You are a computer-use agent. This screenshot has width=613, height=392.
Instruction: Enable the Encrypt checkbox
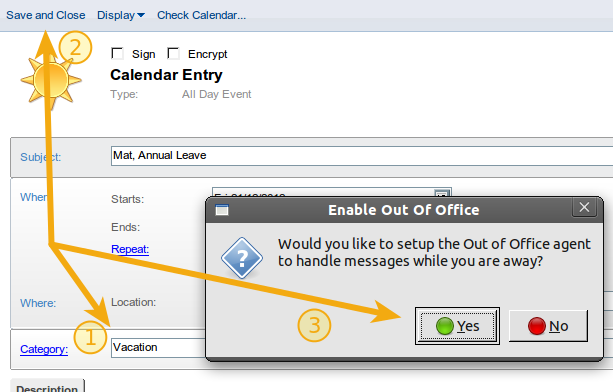(x=173, y=53)
